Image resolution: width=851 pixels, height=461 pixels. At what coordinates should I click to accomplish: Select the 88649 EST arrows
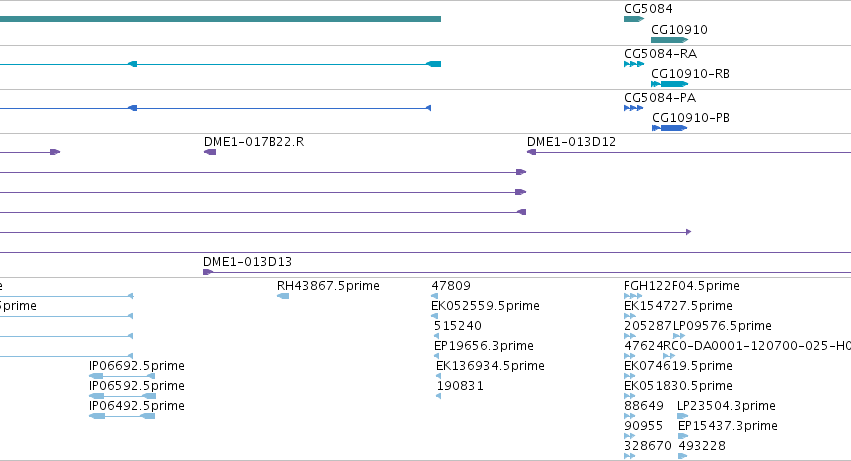click(x=630, y=416)
